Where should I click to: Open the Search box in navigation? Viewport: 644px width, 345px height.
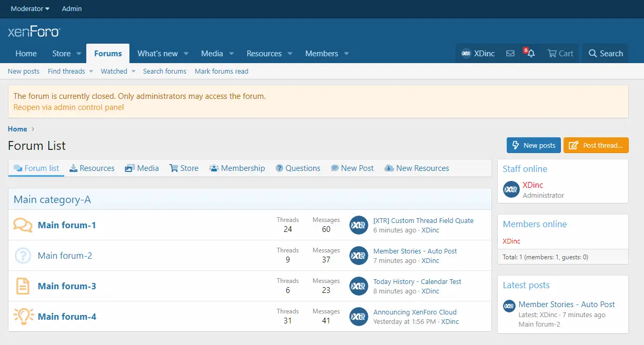coord(605,53)
